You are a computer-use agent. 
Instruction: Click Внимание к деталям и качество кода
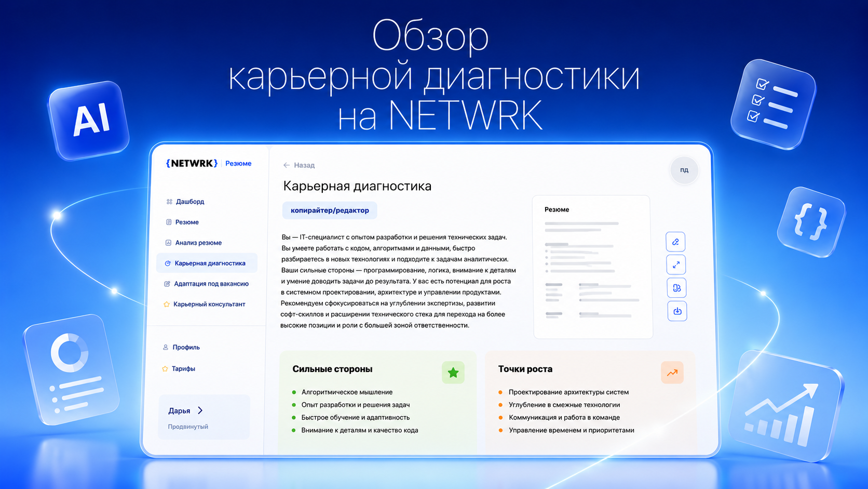pos(360,430)
